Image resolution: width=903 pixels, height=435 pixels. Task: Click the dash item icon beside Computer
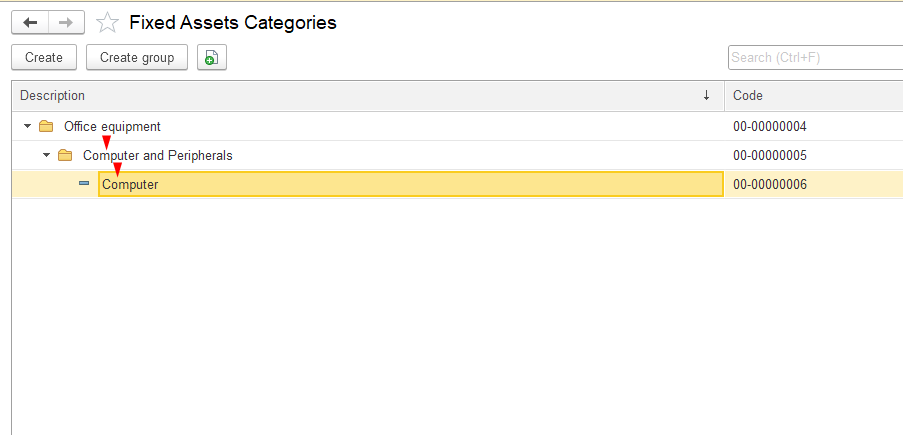(x=84, y=184)
